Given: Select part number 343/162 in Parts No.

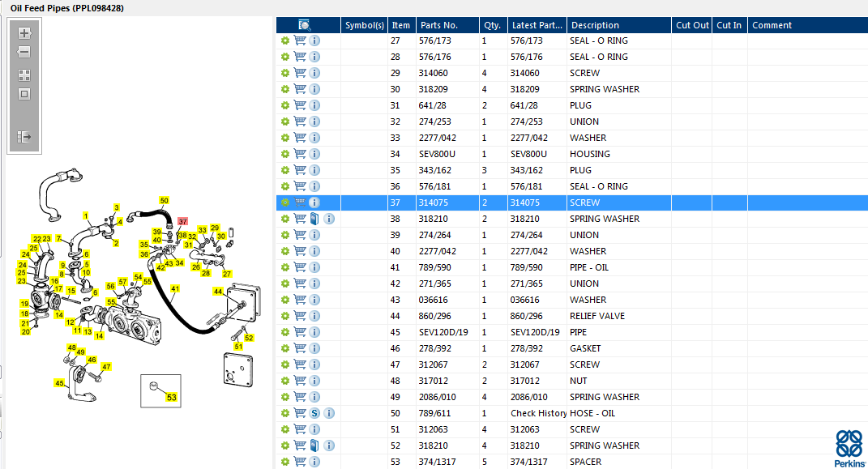Looking at the screenshot, I should [x=435, y=170].
